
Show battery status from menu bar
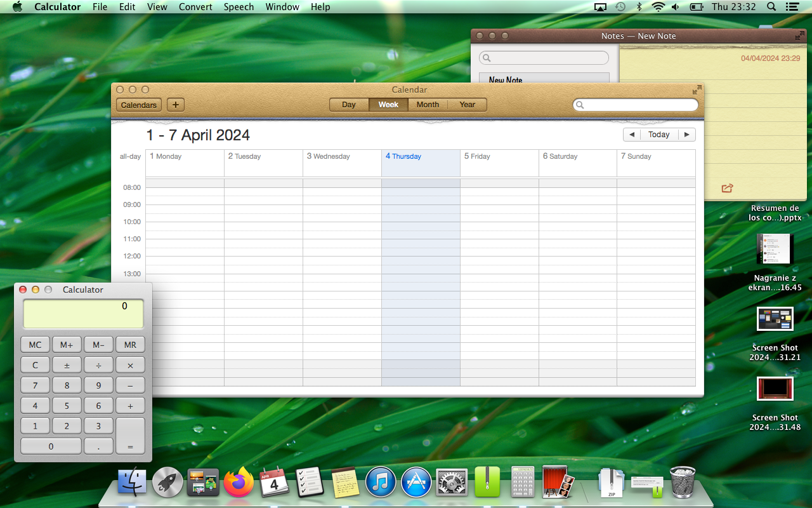[696, 7]
